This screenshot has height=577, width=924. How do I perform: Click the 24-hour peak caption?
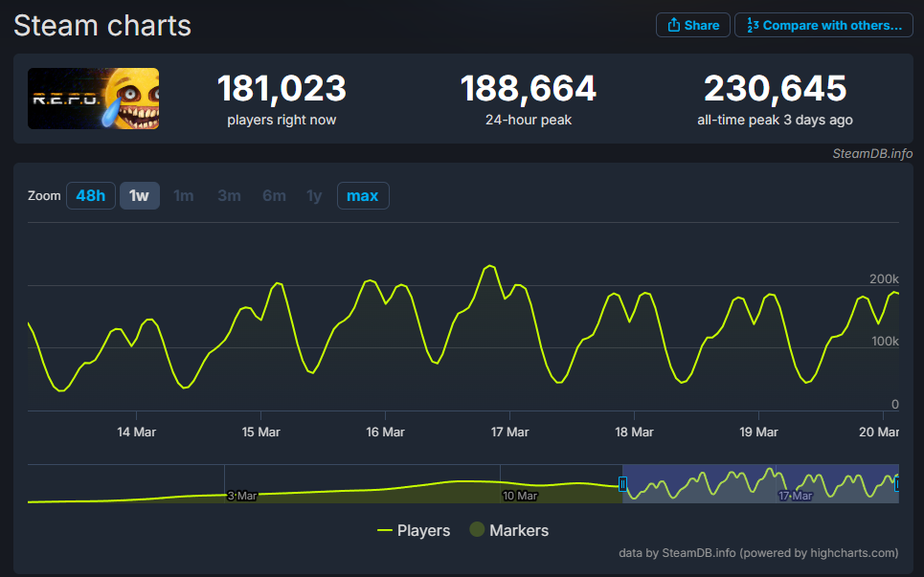coord(529,121)
